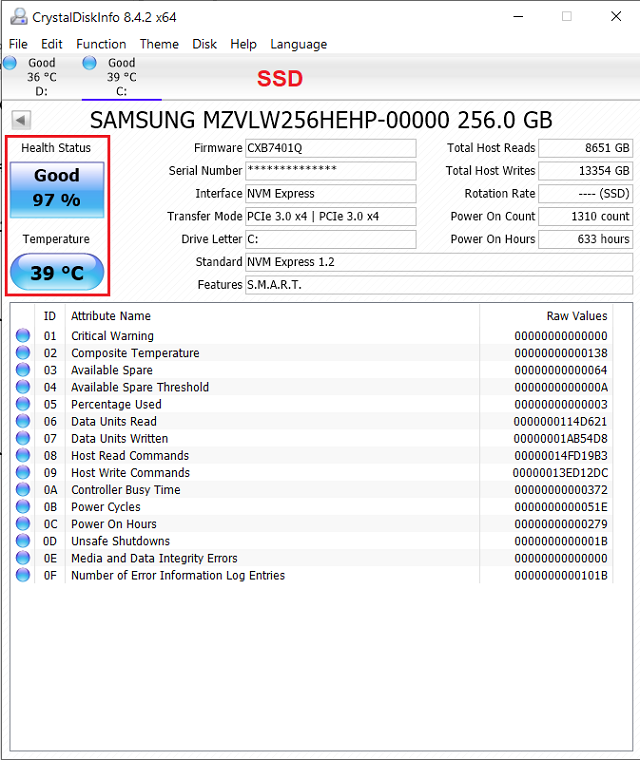
Task: Click the status orb for Composite Temperature
Action: (23, 352)
